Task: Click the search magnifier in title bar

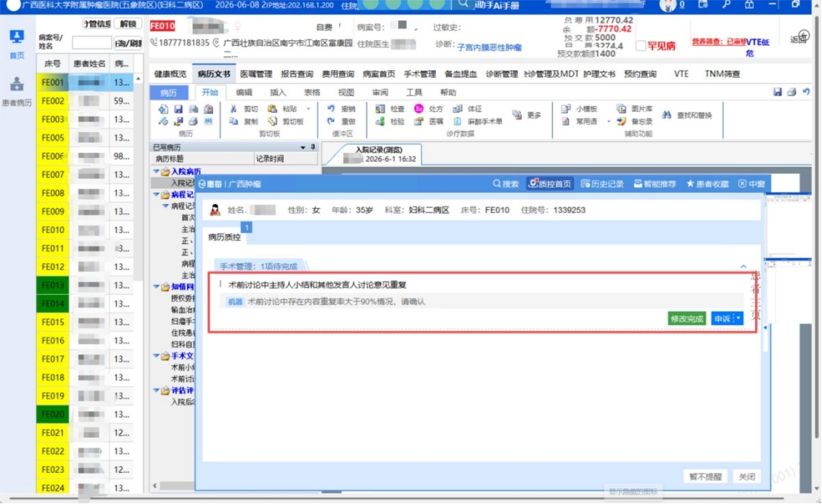Action: [x=463, y=4]
